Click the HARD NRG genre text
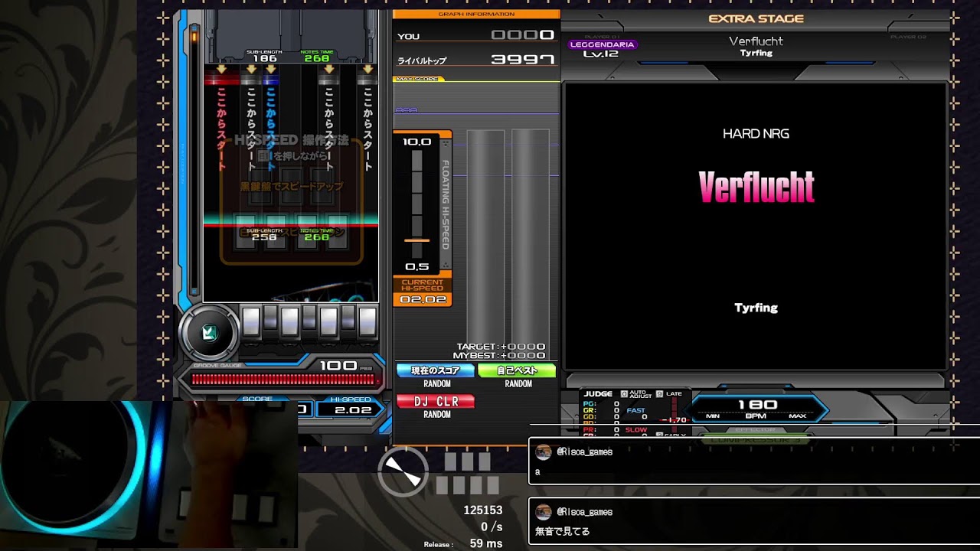 click(756, 134)
